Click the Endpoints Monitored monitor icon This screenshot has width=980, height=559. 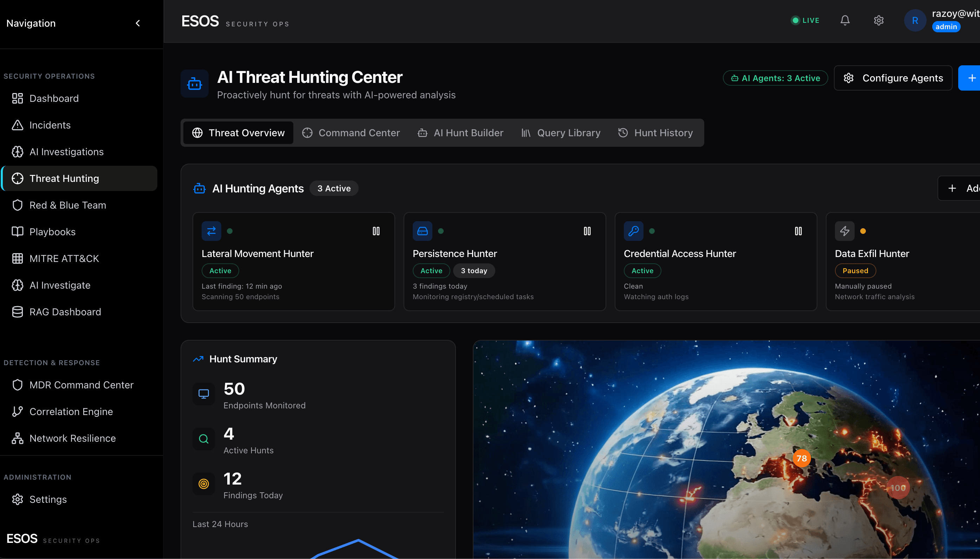pos(203,394)
